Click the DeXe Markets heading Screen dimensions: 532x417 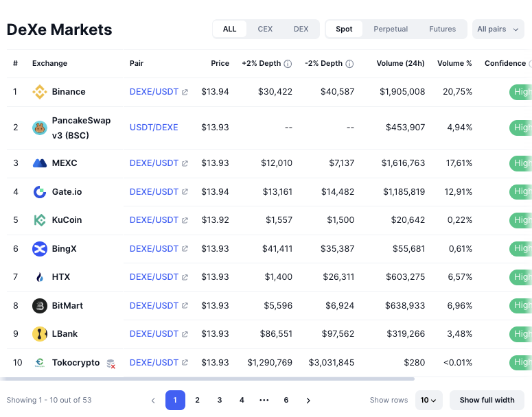tap(59, 29)
